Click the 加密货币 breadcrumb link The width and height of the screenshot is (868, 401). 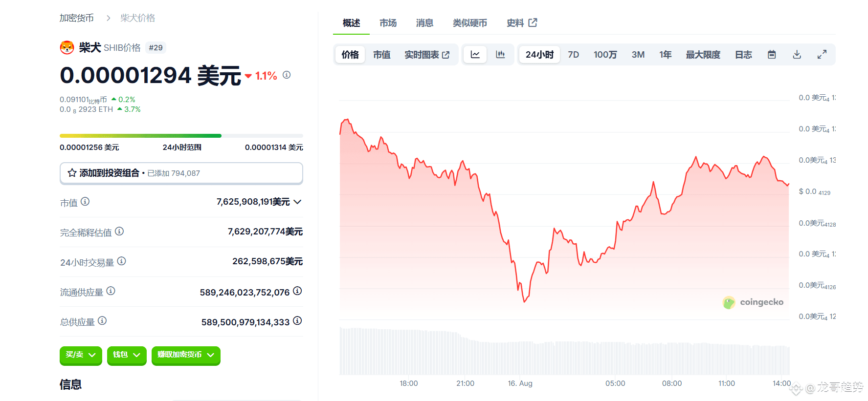pos(77,18)
